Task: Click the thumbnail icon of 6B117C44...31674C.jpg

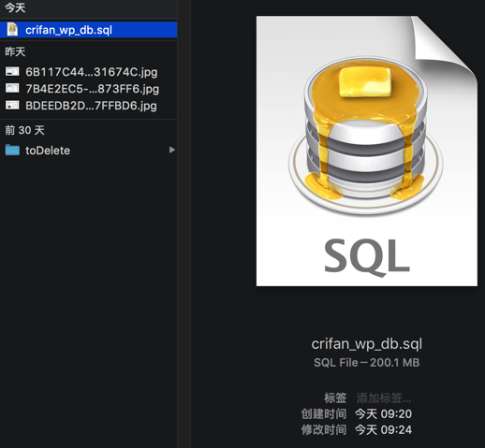Action: (12, 72)
